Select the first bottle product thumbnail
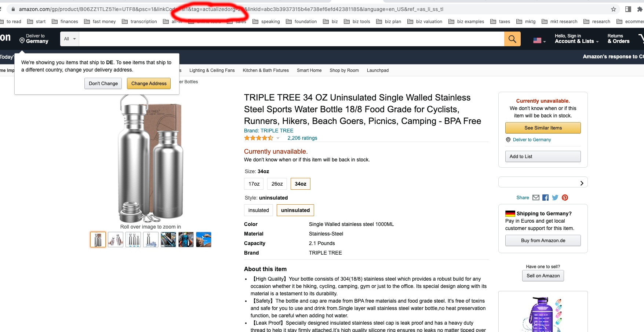This screenshot has height=332, width=644. [x=98, y=240]
